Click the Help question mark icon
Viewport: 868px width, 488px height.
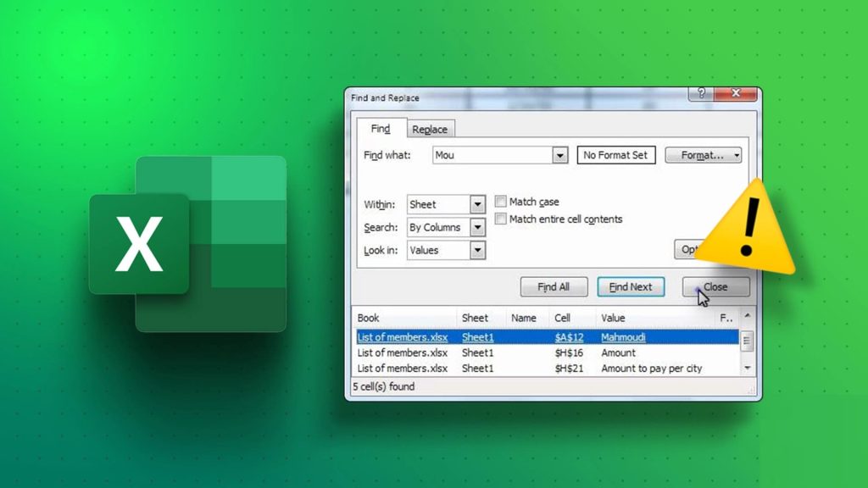700,94
